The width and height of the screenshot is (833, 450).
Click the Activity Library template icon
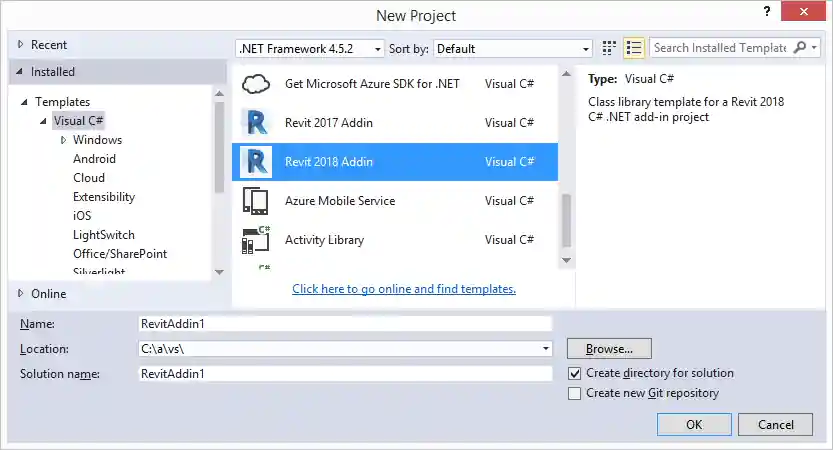click(x=257, y=240)
